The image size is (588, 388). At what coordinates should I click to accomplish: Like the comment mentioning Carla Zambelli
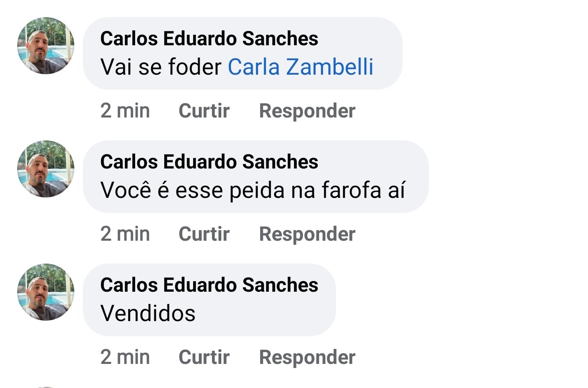pyautogui.click(x=204, y=111)
